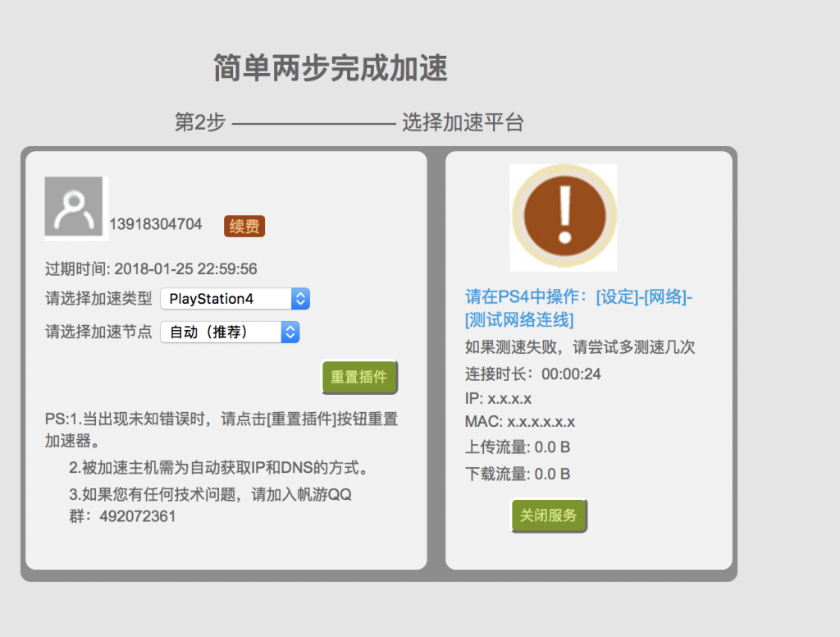This screenshot has height=637, width=840.
Task: Click the 过期时间 expiration date text
Action: pos(151,268)
